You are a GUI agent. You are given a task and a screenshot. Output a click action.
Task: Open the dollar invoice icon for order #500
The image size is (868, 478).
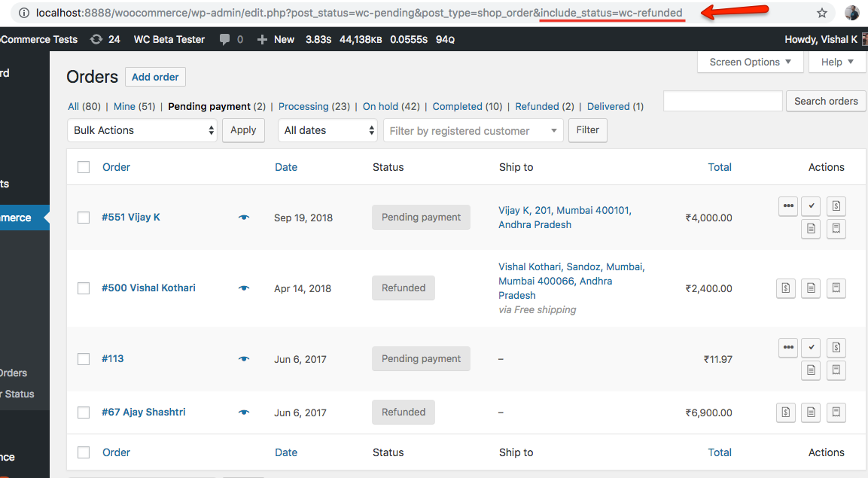[x=785, y=288]
